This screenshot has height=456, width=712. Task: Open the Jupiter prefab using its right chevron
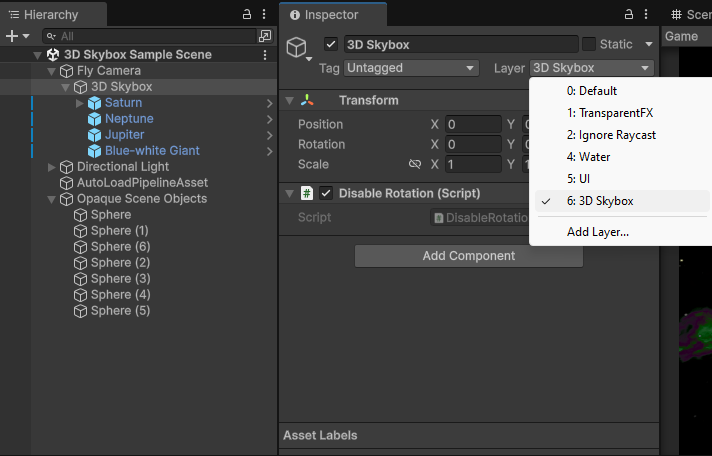[269, 135]
